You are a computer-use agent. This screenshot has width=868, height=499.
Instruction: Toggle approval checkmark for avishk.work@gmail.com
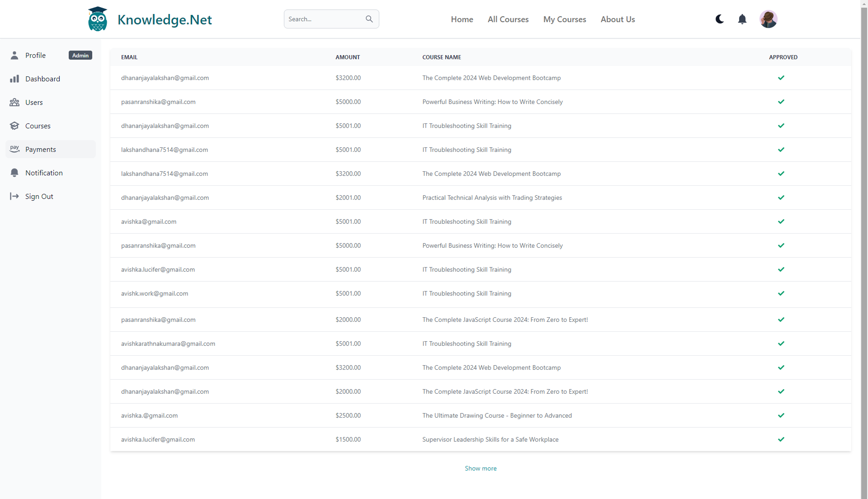point(781,293)
